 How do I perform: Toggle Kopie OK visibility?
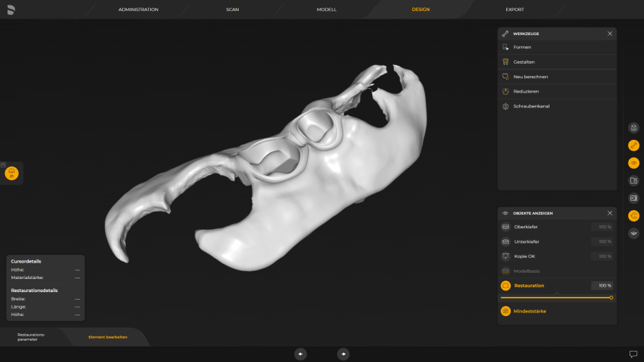[x=505, y=256]
